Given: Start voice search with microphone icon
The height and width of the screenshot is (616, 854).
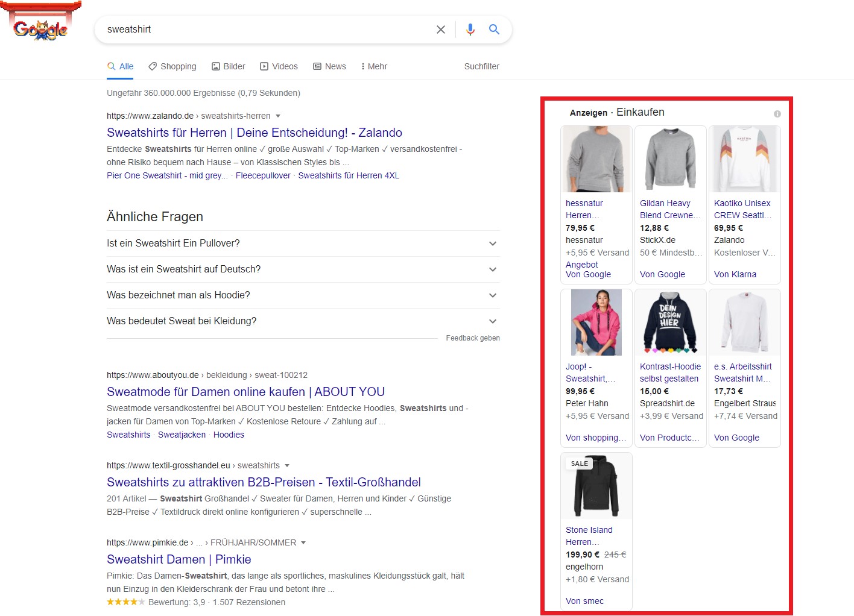Looking at the screenshot, I should (x=470, y=30).
